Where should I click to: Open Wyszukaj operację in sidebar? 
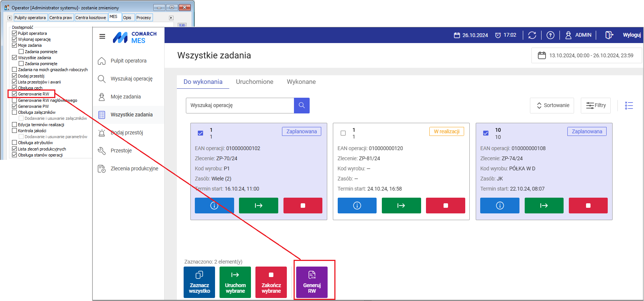click(x=128, y=79)
